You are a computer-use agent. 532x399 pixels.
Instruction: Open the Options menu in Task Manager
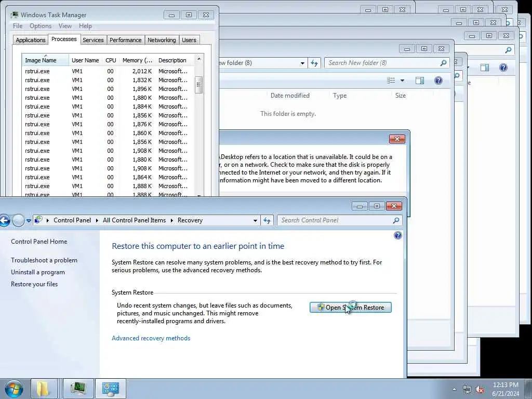(41, 26)
